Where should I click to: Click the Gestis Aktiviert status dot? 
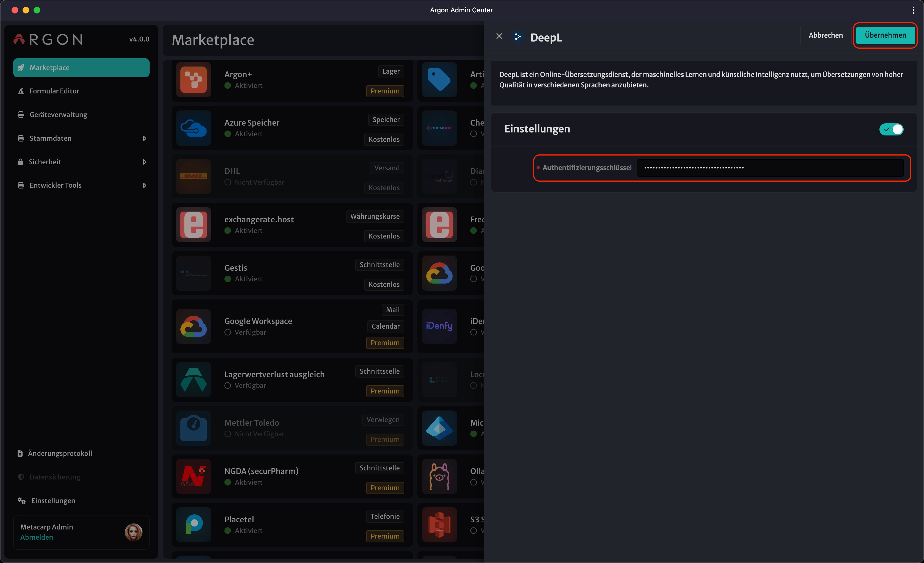(228, 279)
